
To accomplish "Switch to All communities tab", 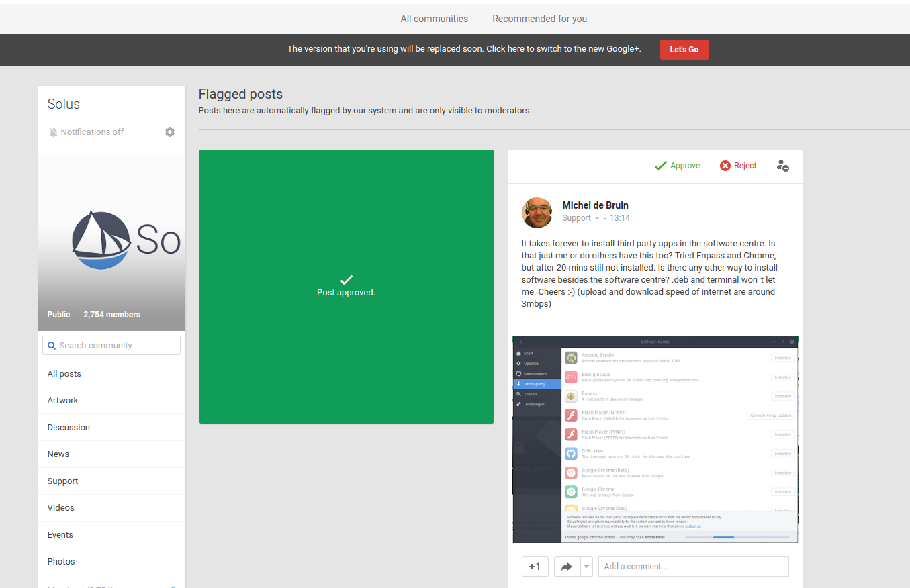I will [x=435, y=19].
